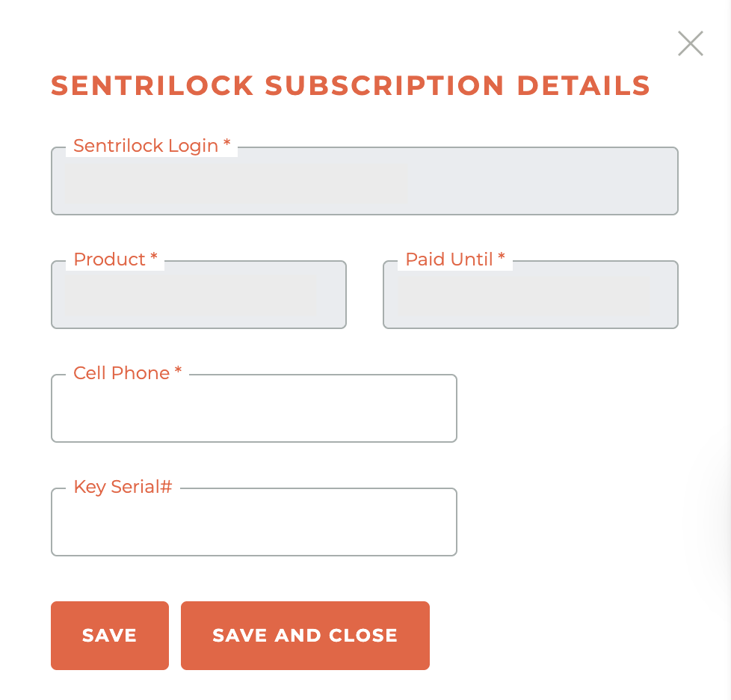Click the Sentrilock Subscription Details heading
Screen dimensions: 731x700
350,85
